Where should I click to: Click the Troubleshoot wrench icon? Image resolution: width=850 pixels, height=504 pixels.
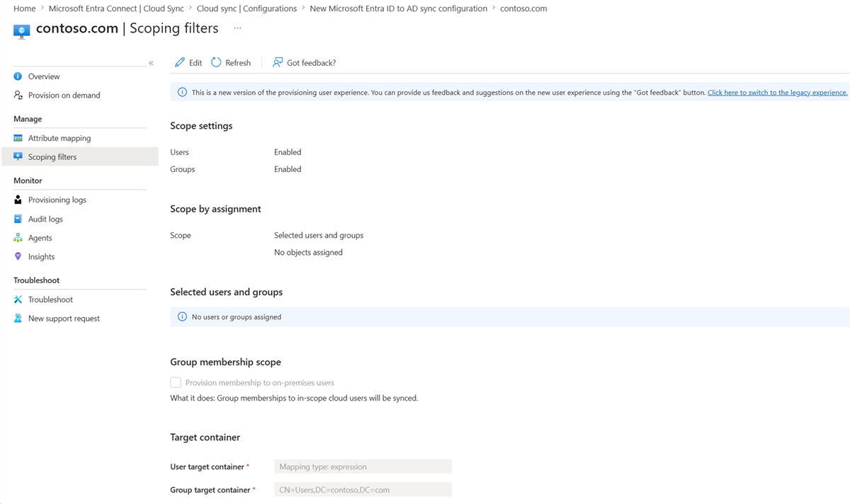(x=18, y=299)
